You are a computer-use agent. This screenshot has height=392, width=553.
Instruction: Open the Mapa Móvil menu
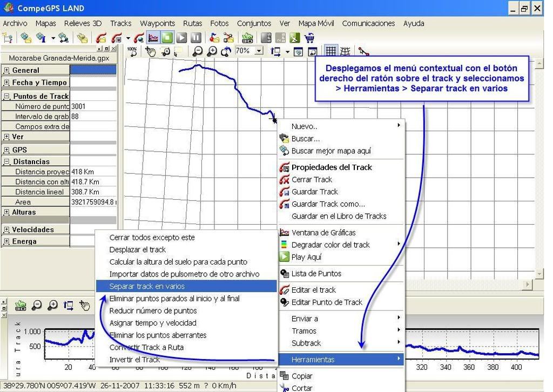click(316, 23)
